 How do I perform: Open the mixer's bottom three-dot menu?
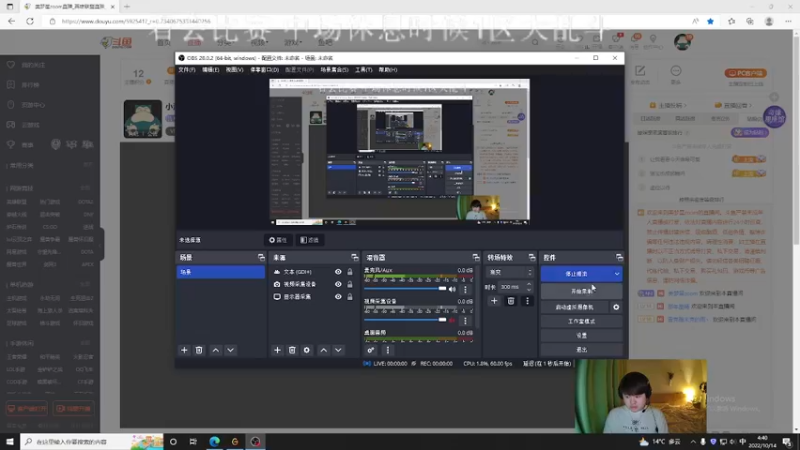tap(387, 351)
